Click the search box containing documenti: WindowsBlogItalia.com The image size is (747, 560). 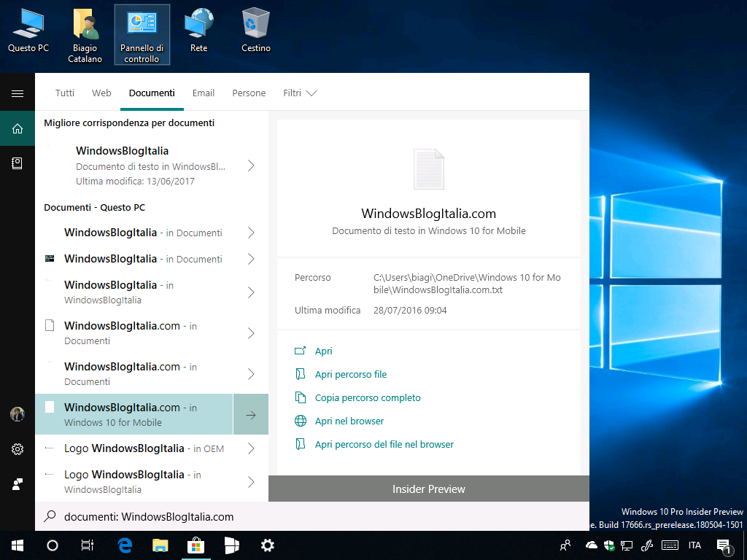point(312,517)
